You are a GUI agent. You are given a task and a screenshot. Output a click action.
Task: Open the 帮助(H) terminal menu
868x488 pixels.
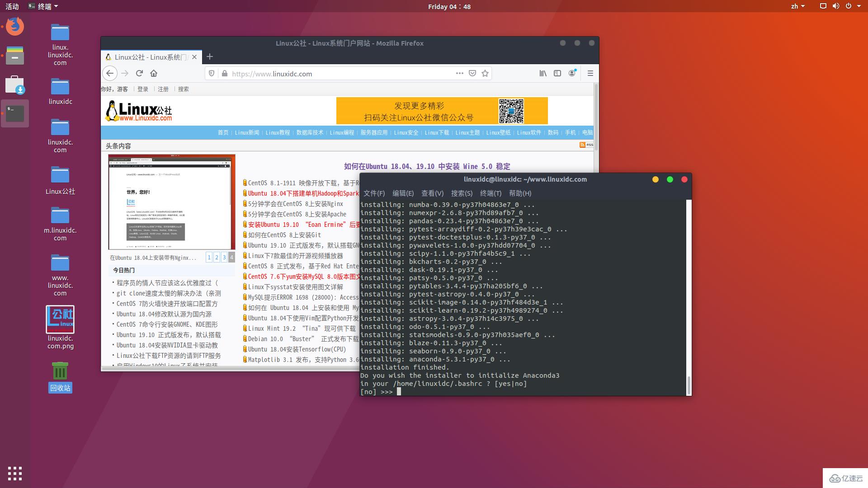[x=520, y=193]
